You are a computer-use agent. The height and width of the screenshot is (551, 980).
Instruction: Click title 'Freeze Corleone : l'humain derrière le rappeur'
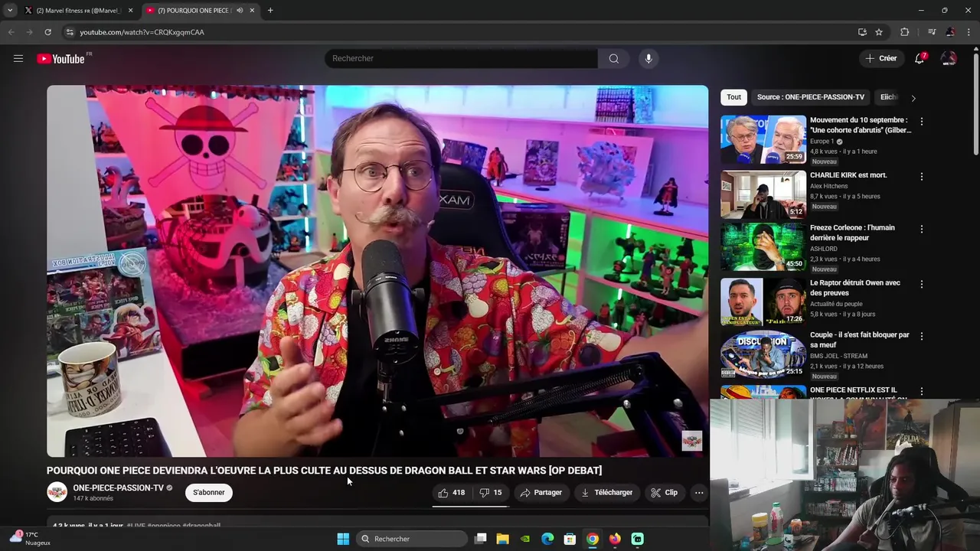852,233
